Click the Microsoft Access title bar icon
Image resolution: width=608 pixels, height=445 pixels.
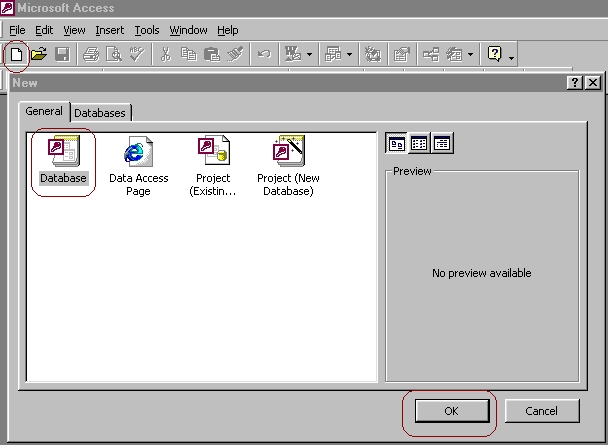tap(7, 8)
